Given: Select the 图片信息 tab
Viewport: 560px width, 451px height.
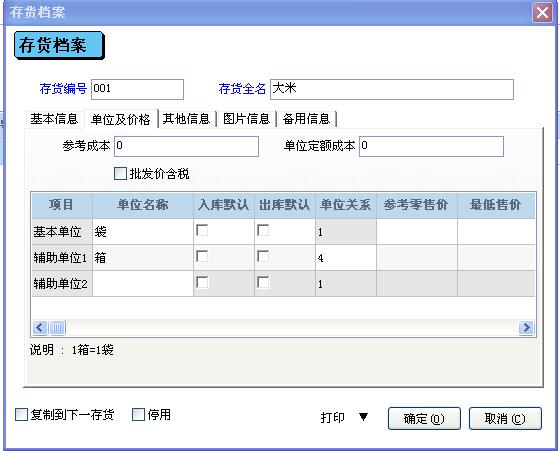Looking at the screenshot, I should (246, 119).
